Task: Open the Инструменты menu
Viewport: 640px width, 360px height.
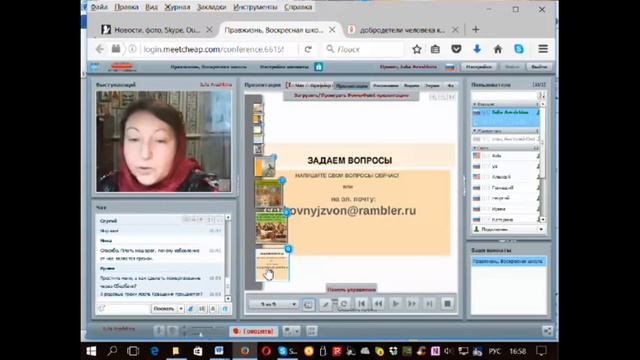Action: click(255, 7)
